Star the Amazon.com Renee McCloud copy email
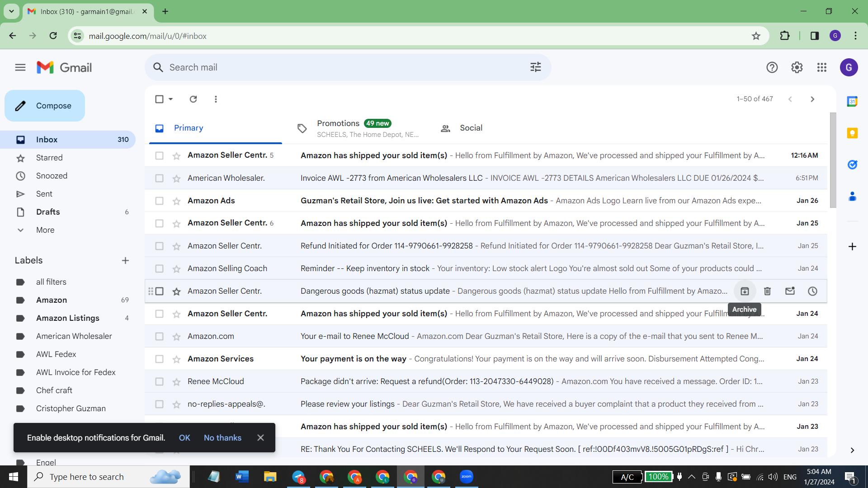The height and width of the screenshot is (488, 868). pos(176,337)
